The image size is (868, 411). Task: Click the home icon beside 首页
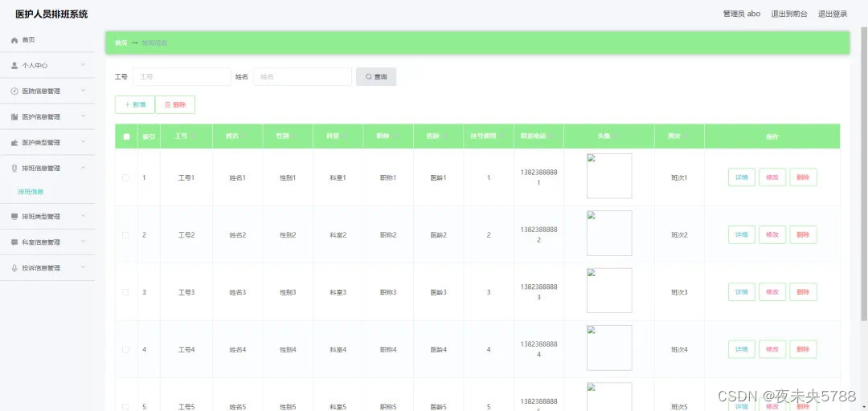pos(15,40)
